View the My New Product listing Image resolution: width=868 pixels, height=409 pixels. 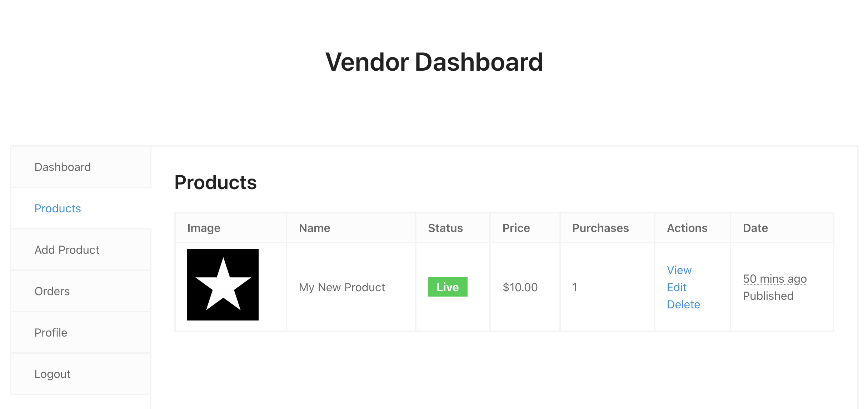pyautogui.click(x=679, y=270)
